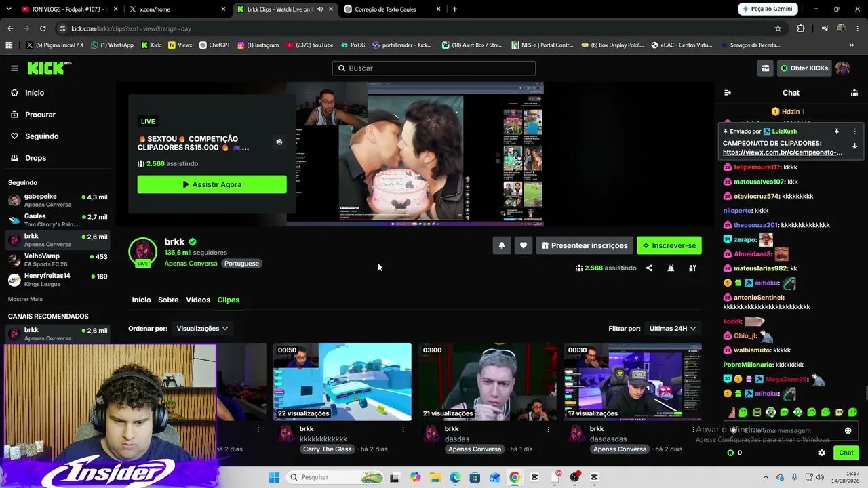Click the Obter KICKs button
Viewport: 868px width, 488px height.
[x=804, y=68]
